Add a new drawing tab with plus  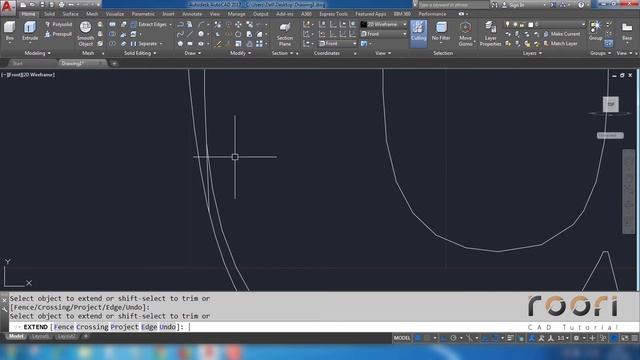coord(114,63)
